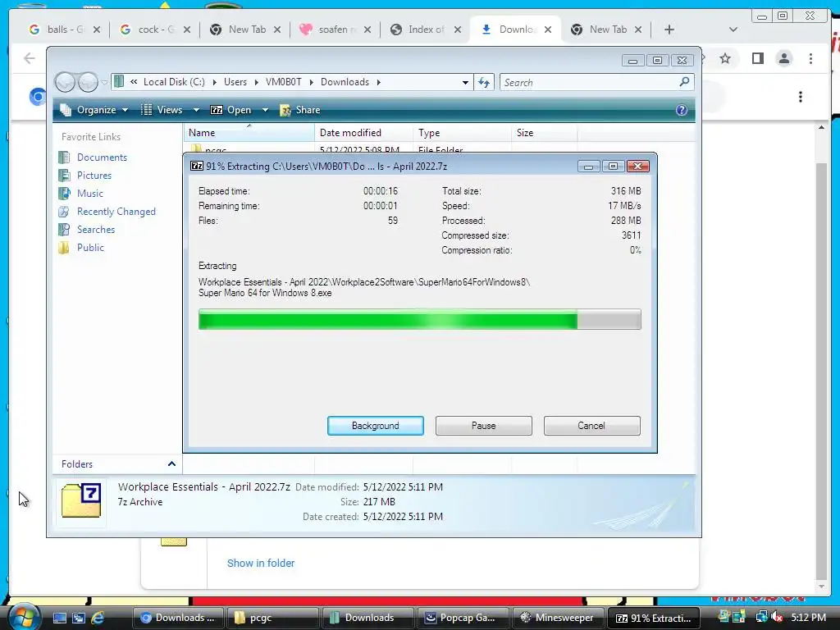Click the 7z archive thumbnail in details pane

[81, 501]
